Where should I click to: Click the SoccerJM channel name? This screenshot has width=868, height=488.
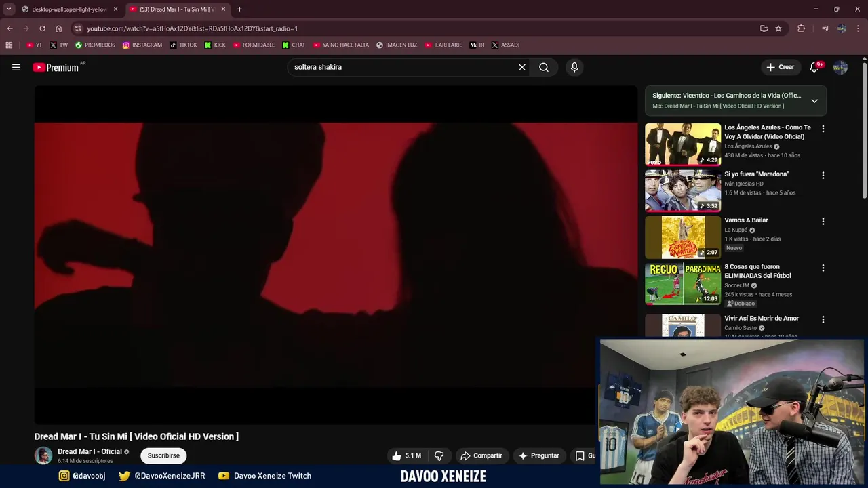(x=736, y=285)
